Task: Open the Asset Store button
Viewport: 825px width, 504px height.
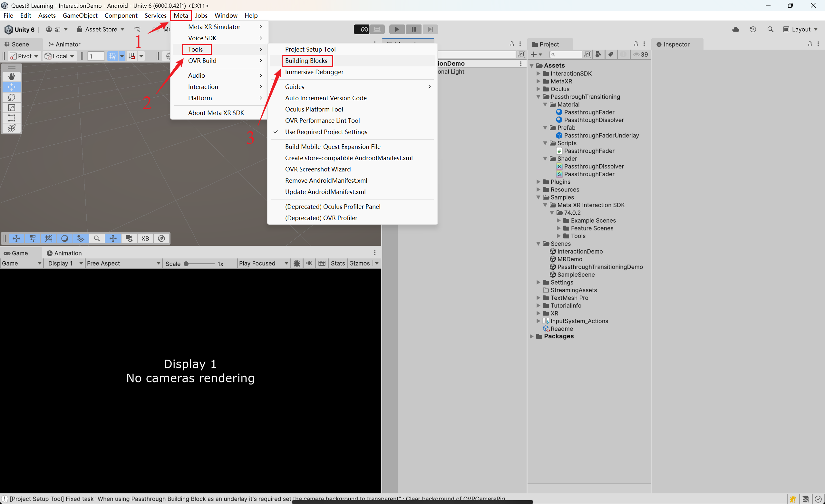Action: (x=101, y=29)
